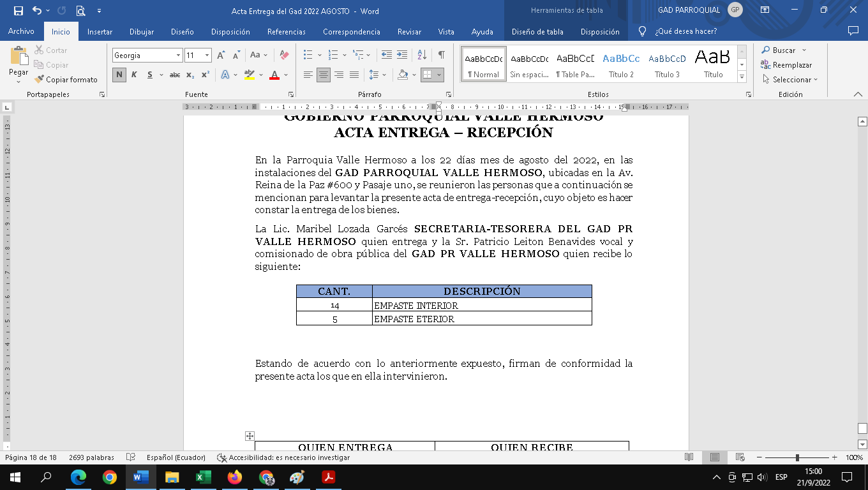Screen dimensions: 868x490
Task: Expand the font size dropdown
Action: (x=207, y=56)
